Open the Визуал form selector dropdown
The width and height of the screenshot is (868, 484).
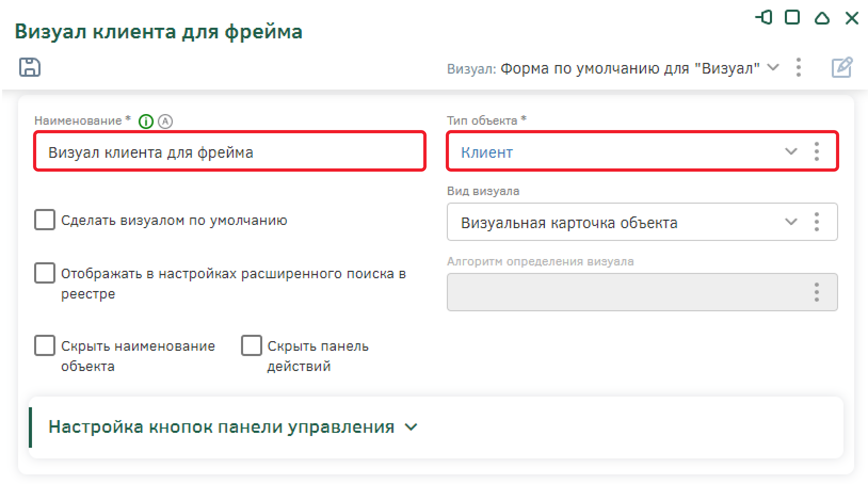[x=773, y=68]
